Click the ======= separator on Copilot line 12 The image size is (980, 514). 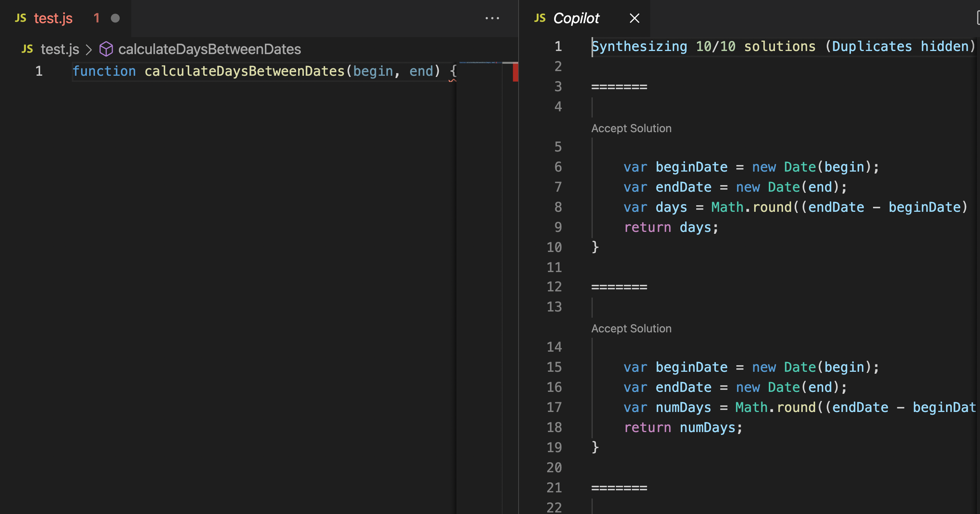tap(619, 287)
